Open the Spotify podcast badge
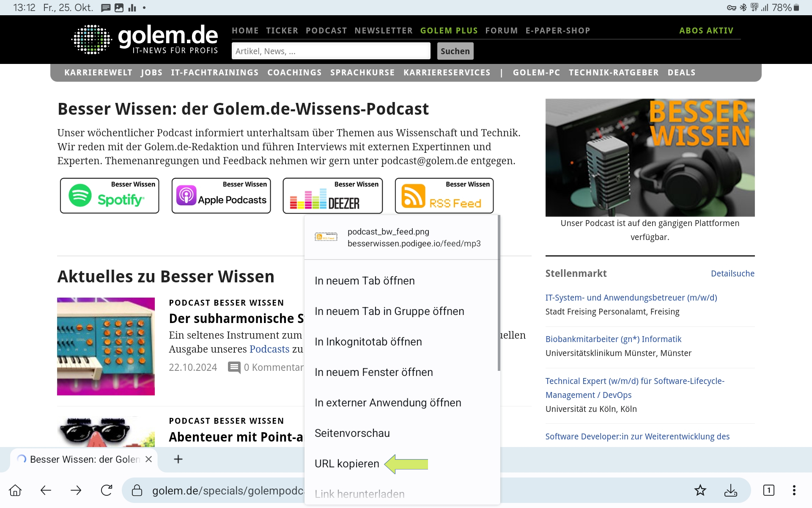812x508 pixels. coord(110,196)
